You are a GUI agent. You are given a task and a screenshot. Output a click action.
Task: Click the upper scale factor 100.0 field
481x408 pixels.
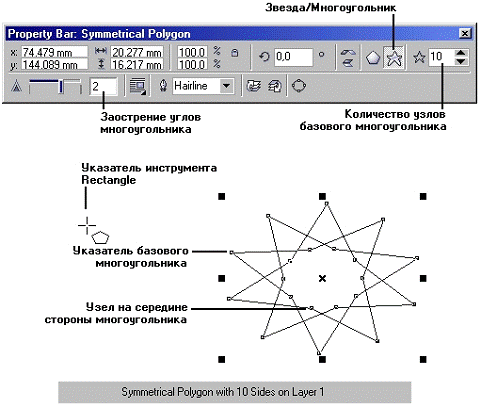point(192,52)
